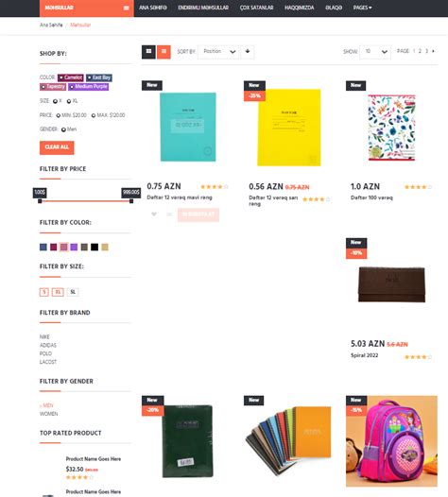Switch to grid view layout
Screen dimensions: 448x497
click(148, 52)
